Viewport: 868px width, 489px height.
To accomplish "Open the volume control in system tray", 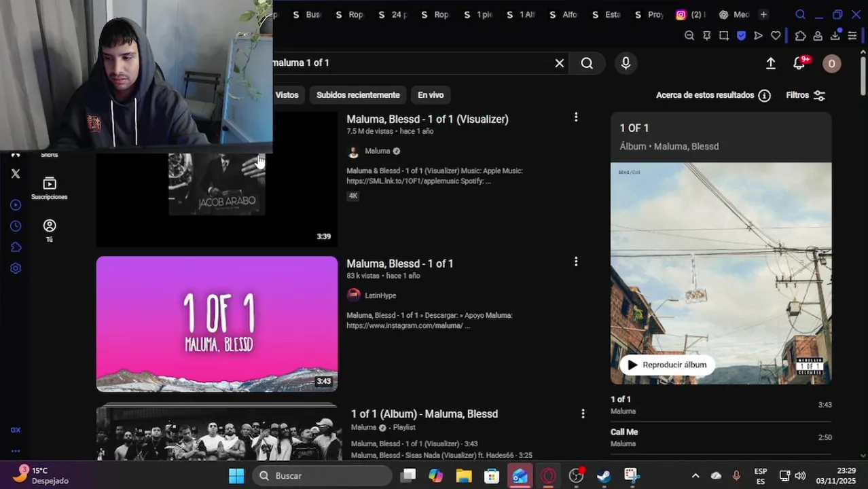I will pos(800,475).
